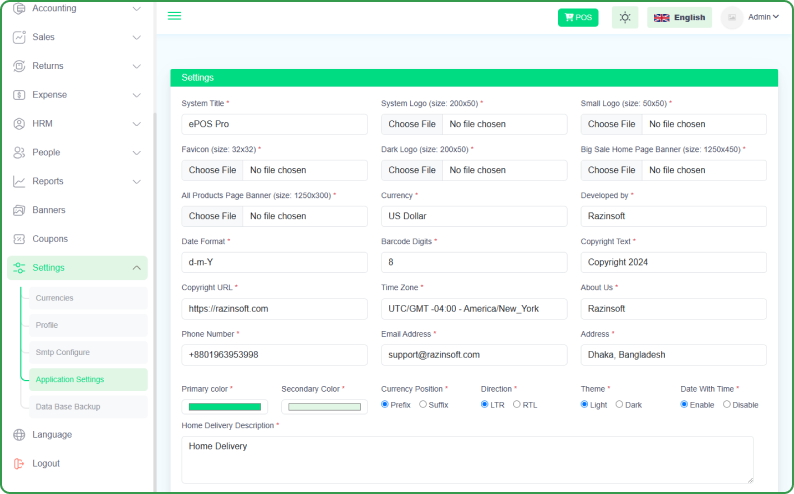Choose RTL direction option
Screen dimensions: 794x494
coord(517,405)
